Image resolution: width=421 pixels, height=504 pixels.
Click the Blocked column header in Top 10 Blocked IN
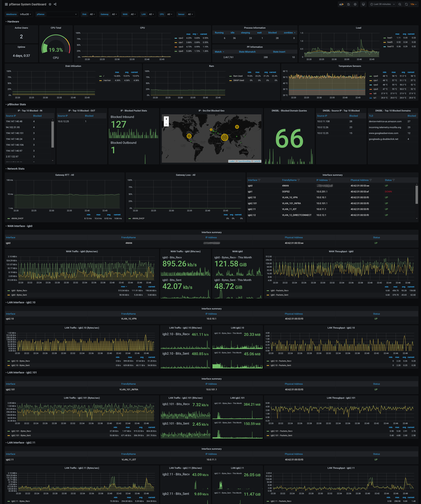click(x=37, y=116)
